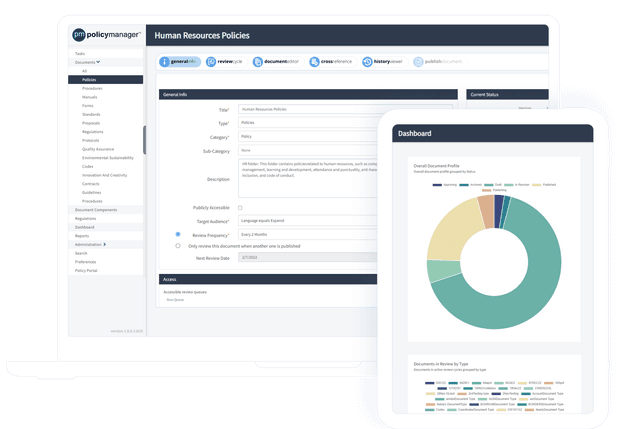This screenshot has height=429, width=640.
Task: Click the General Info section header
Action: 308,94
